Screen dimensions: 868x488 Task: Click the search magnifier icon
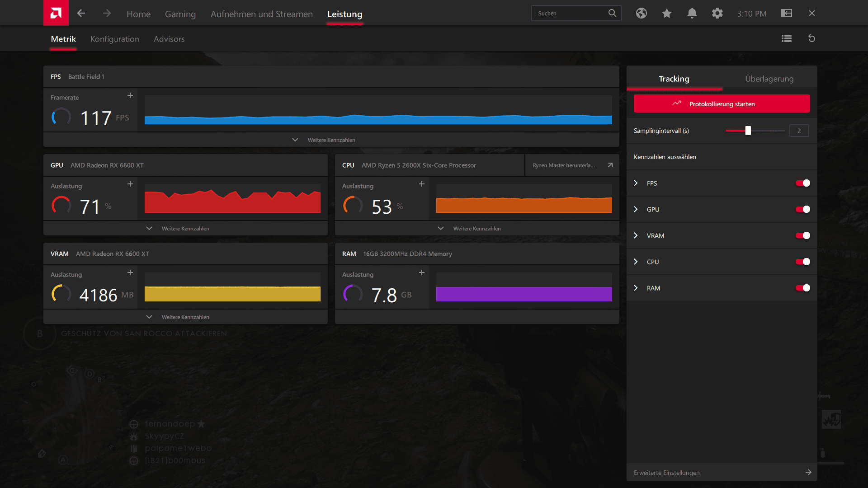(x=612, y=13)
